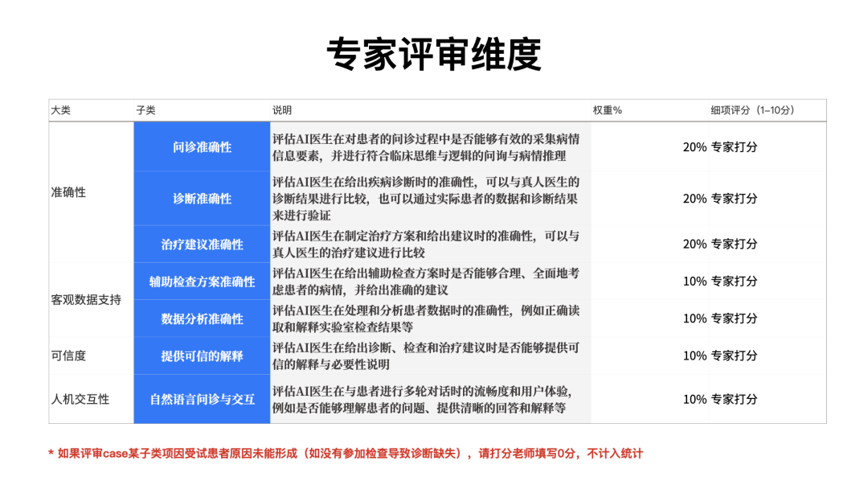Click the 人机交互性 category cell
The image size is (868, 489).
click(x=80, y=399)
